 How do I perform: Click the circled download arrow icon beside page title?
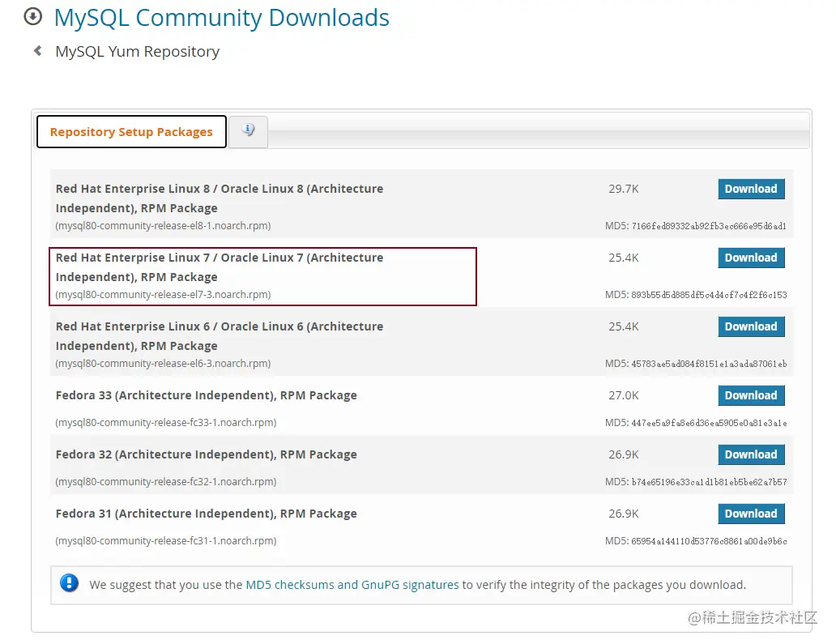click(32, 16)
